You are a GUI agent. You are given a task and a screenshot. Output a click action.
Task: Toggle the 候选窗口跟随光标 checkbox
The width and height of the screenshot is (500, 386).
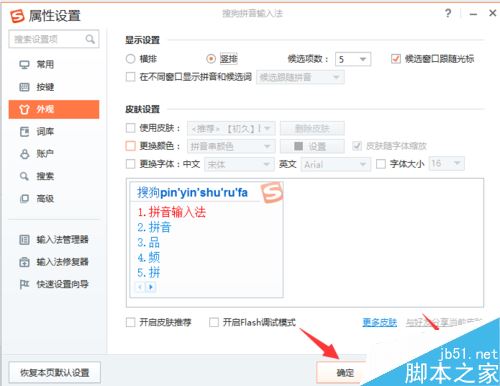click(396, 59)
